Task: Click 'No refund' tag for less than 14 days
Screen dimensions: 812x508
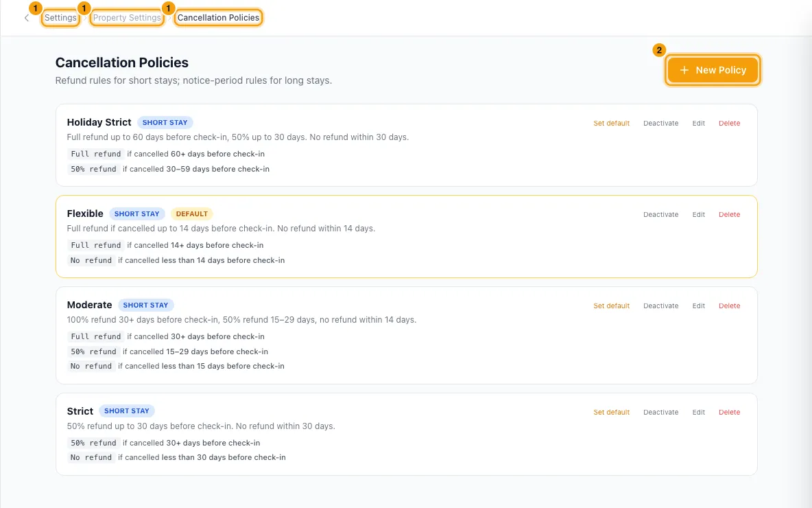Action: pos(91,260)
